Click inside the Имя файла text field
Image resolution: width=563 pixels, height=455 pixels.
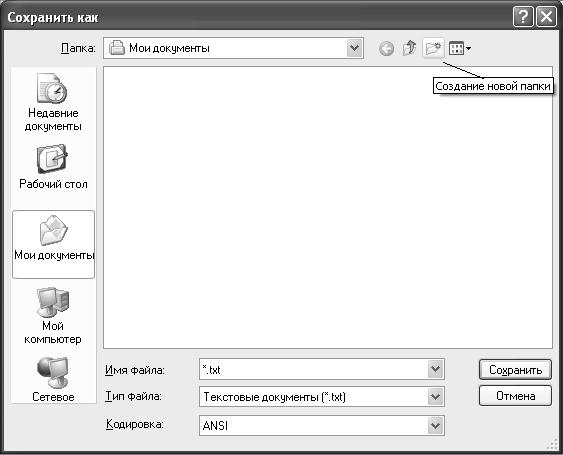click(314, 369)
